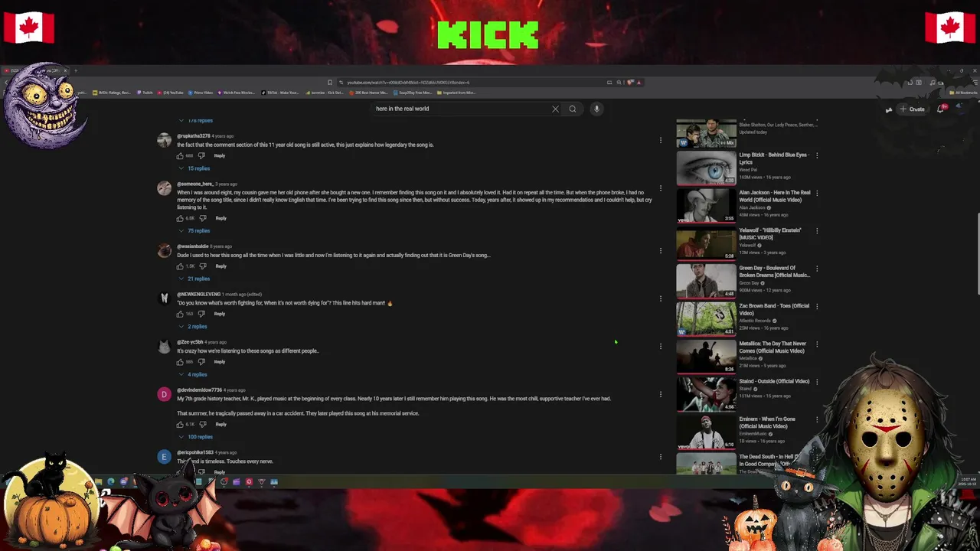Dislike the @NEWKENGLEVEN0 comment
The width and height of the screenshot is (980, 551).
202,314
